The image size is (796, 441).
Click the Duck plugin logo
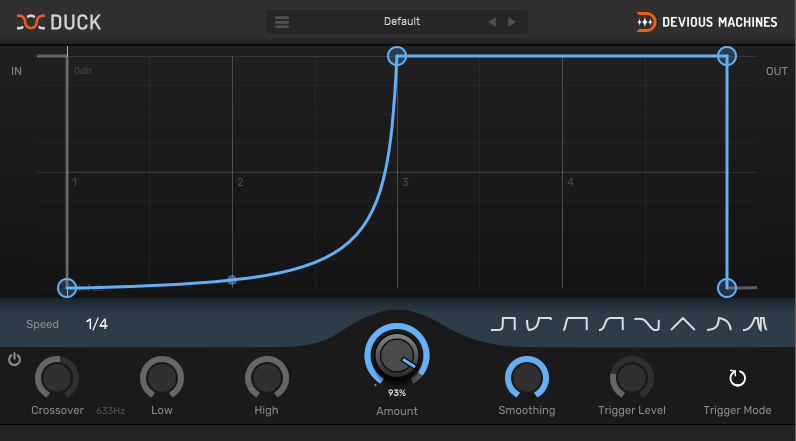(59, 22)
